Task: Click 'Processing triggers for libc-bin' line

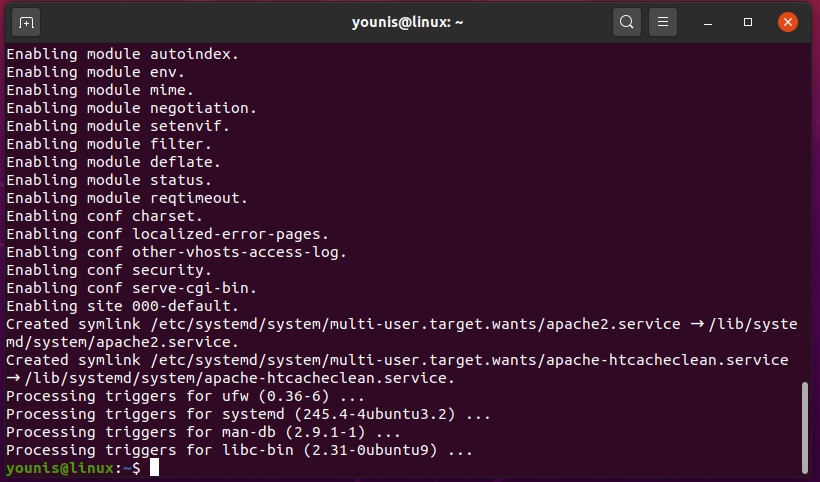Action: [x=238, y=450]
